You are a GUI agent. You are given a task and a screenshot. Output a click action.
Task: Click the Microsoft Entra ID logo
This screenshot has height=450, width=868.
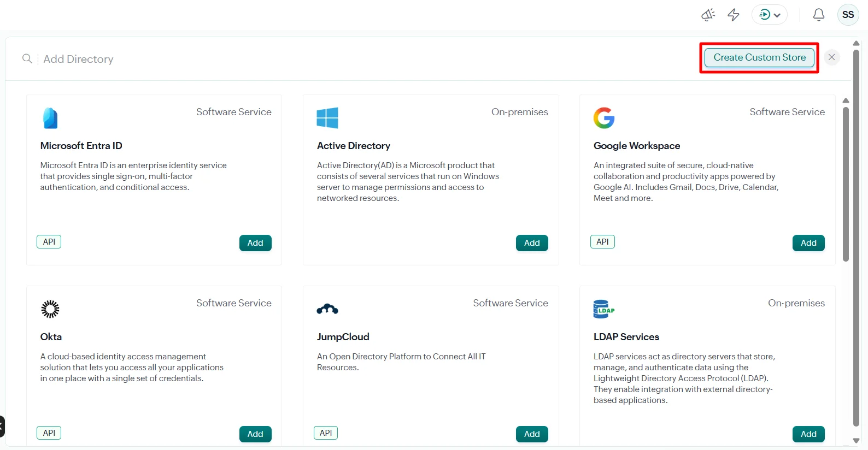[50, 118]
